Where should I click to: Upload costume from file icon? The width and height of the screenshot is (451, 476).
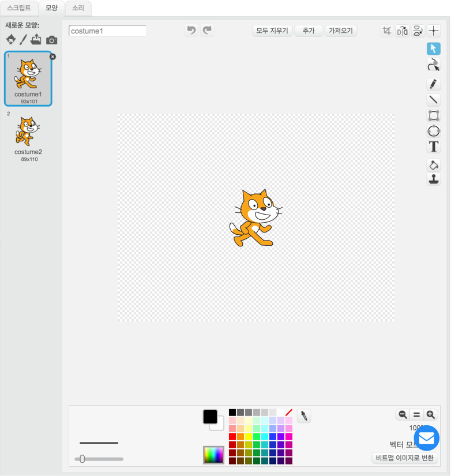click(36, 39)
